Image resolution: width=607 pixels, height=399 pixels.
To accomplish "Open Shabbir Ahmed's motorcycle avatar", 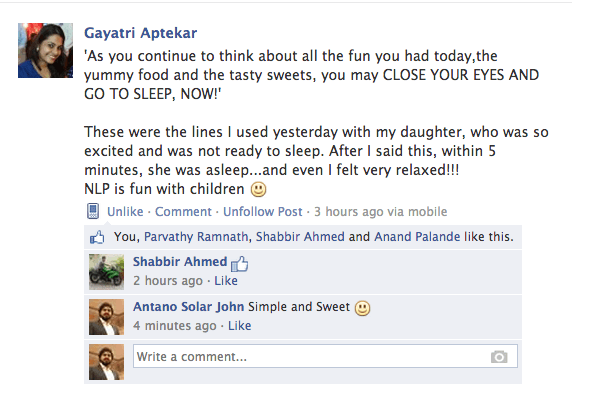I will click(106, 272).
